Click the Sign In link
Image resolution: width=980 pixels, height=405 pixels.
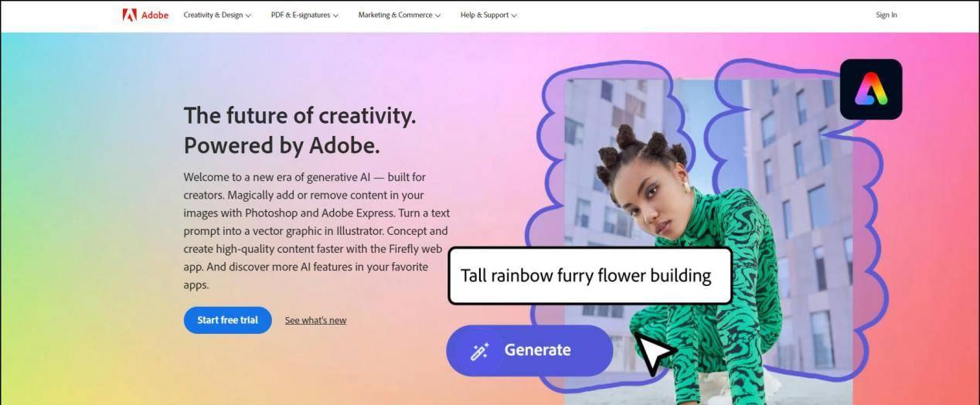click(x=886, y=15)
